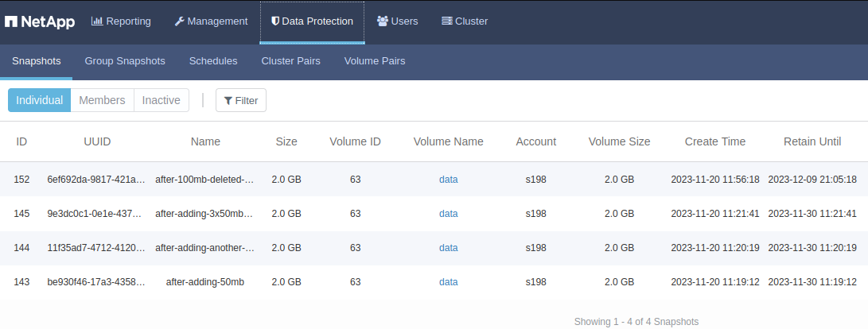Select the Inactive view toggle
Image resolution: width=868 pixels, height=329 pixels.
[x=161, y=100]
